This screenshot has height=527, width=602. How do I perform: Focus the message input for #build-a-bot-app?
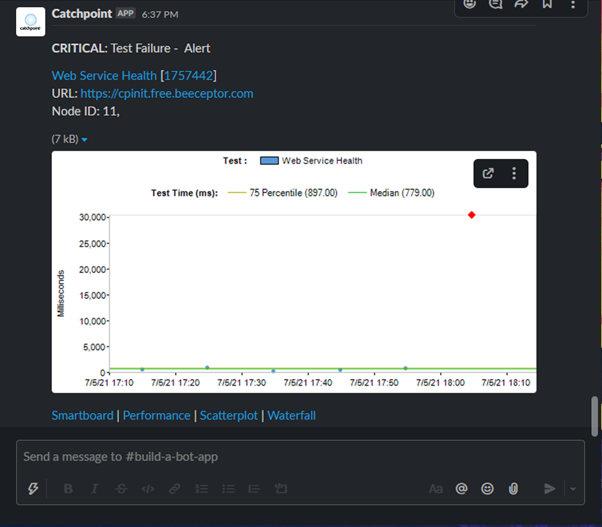tap(300, 457)
